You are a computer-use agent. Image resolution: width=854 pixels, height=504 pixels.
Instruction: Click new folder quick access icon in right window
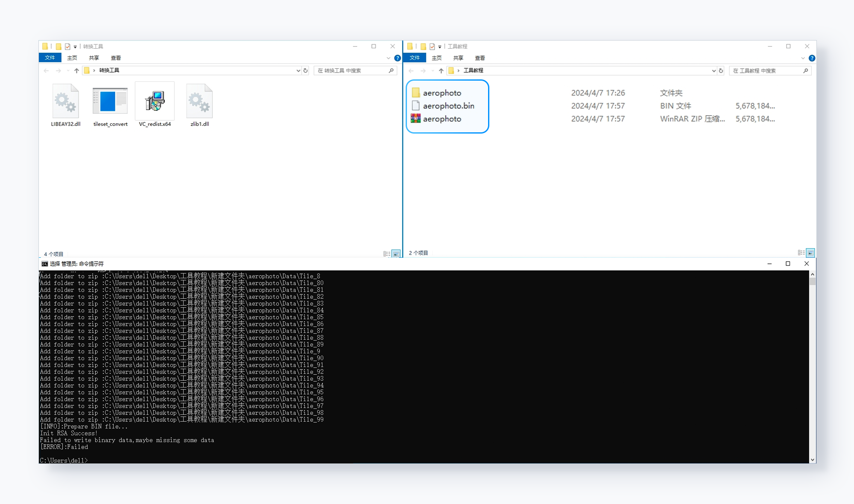click(423, 47)
